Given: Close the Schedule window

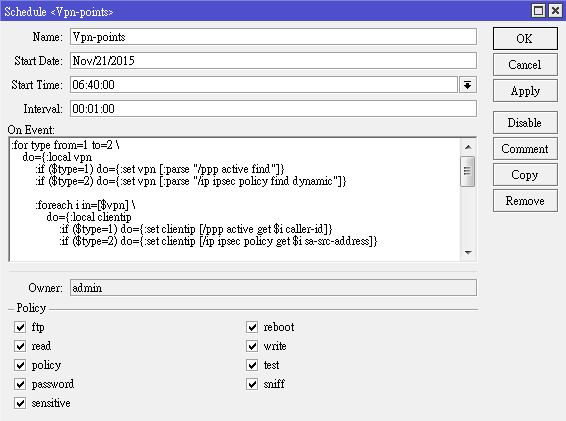Looking at the screenshot, I should click(x=555, y=11).
